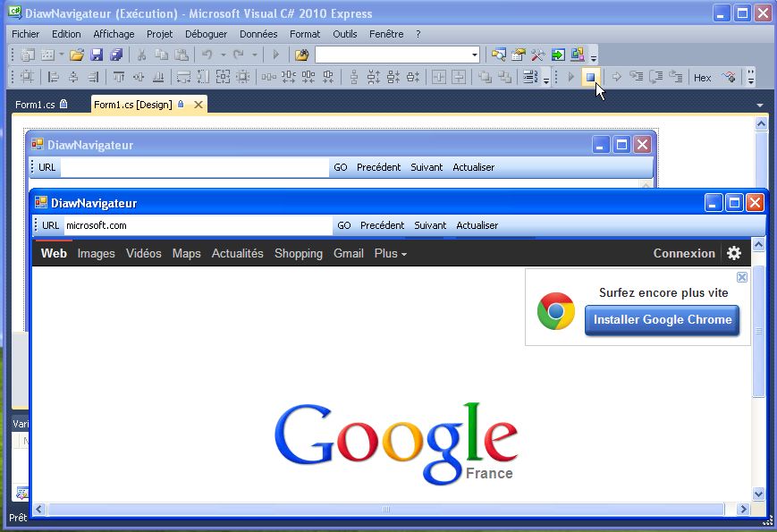
Task: Click the browser's horizontal scrollbar thumb
Action: coord(386,510)
